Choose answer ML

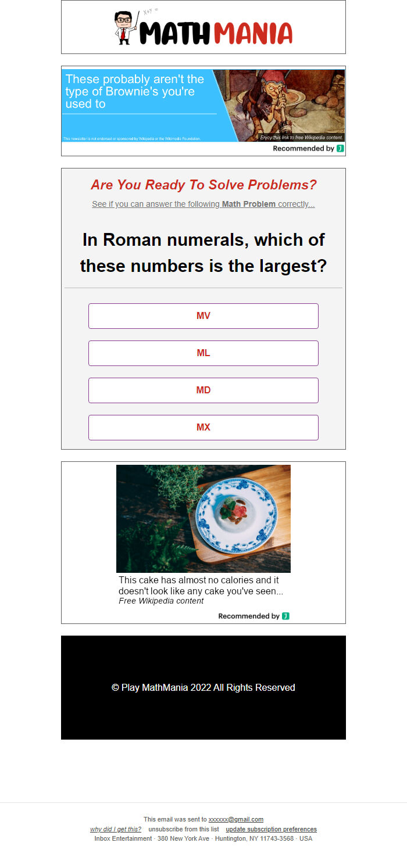(203, 353)
